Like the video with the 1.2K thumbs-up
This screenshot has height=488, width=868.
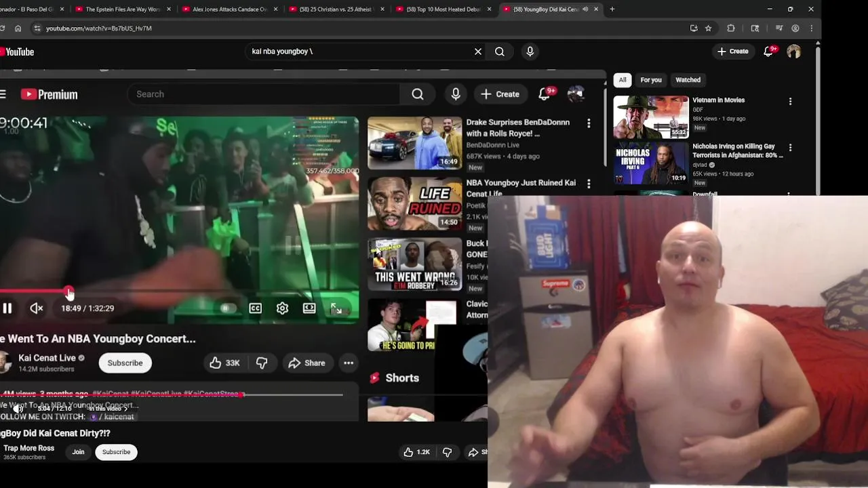tap(416, 452)
